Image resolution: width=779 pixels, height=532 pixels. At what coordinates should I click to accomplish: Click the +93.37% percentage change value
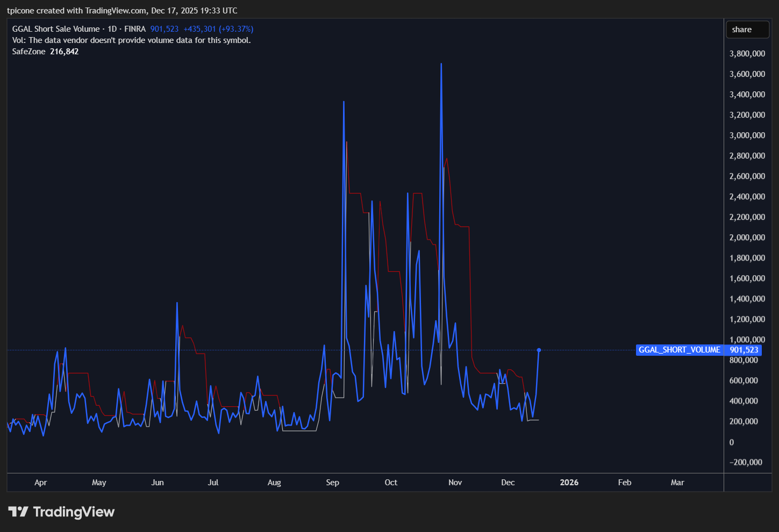(x=235, y=28)
